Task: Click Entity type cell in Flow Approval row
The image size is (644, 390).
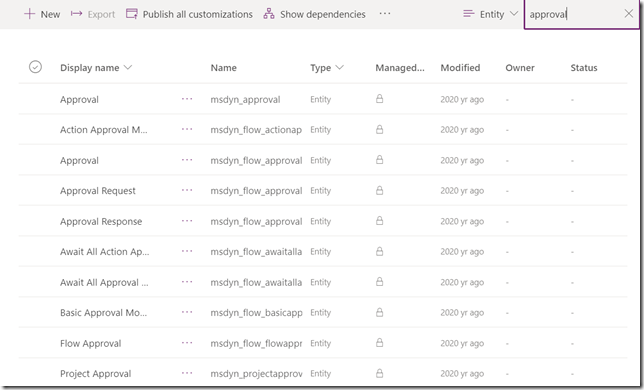Action: click(x=320, y=344)
